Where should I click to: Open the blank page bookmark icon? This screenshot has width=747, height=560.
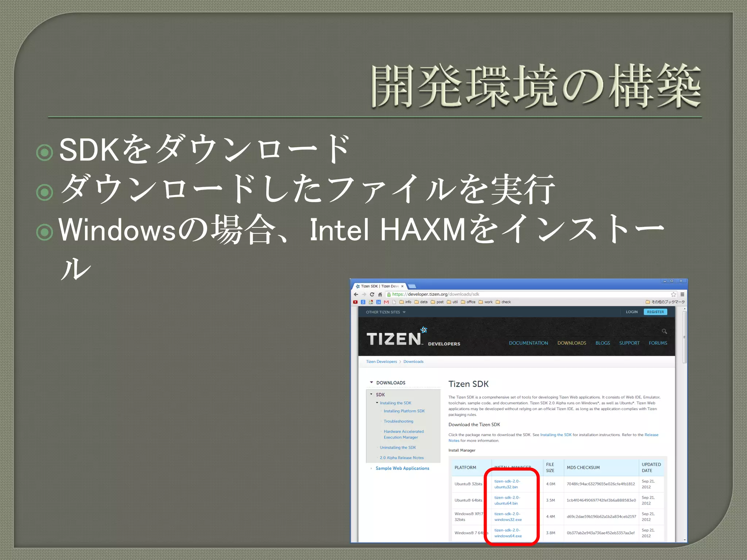[394, 302]
